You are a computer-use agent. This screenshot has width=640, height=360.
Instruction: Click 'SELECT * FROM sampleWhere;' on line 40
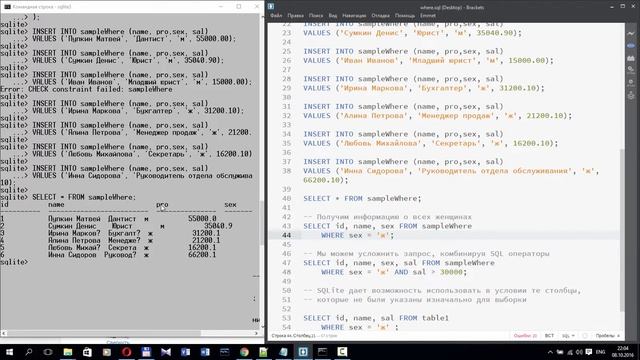pyautogui.click(x=362, y=198)
